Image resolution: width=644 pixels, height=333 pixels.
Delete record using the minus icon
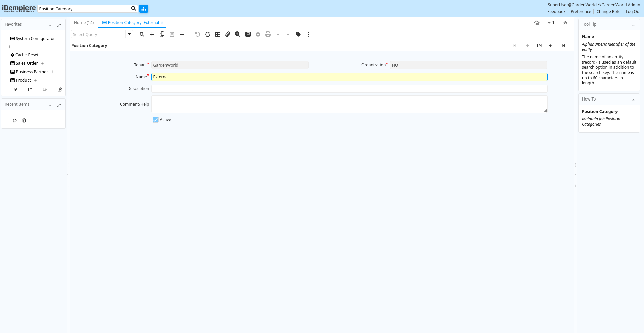pyautogui.click(x=182, y=34)
